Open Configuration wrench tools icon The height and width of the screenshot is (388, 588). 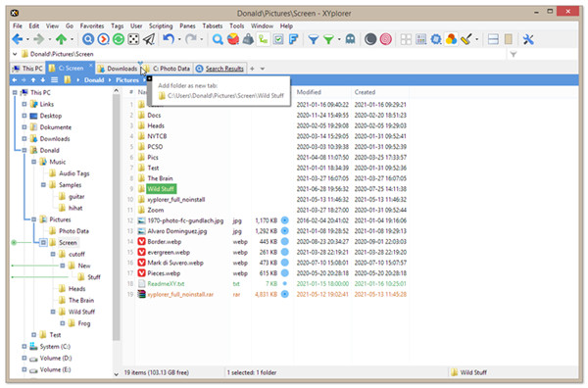pyautogui.click(x=528, y=39)
